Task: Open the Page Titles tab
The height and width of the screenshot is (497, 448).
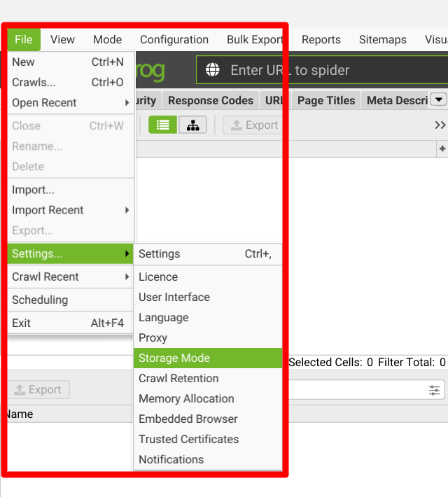Action: tap(325, 100)
